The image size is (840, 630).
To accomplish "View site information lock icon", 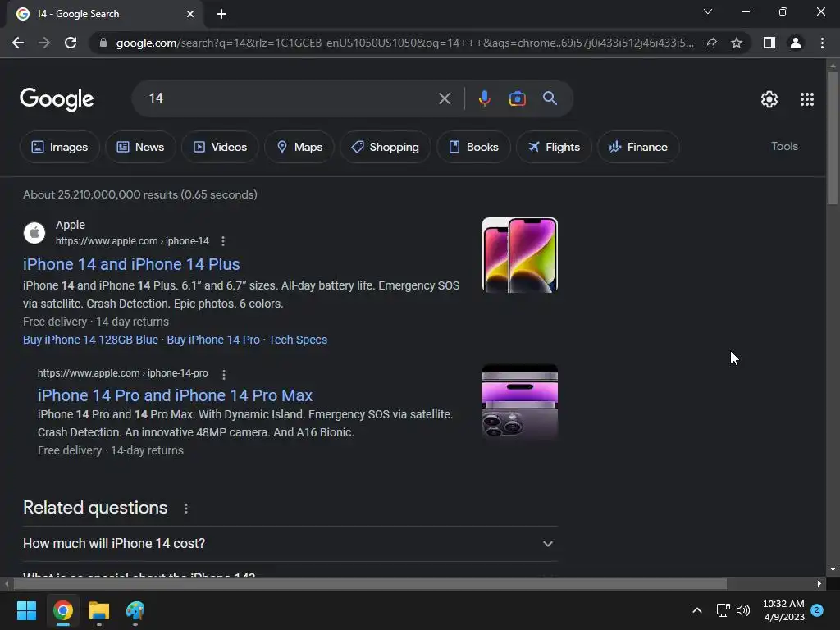I will click(x=103, y=43).
